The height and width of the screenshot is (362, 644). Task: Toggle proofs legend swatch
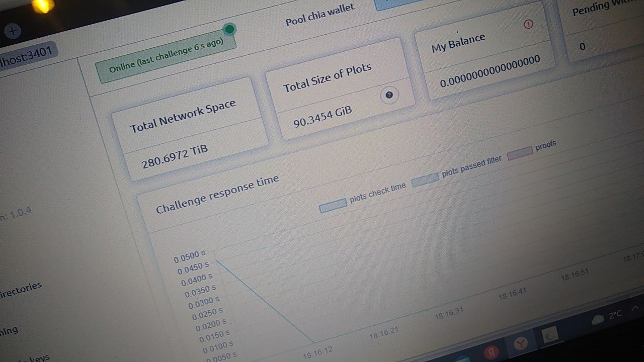point(520,153)
